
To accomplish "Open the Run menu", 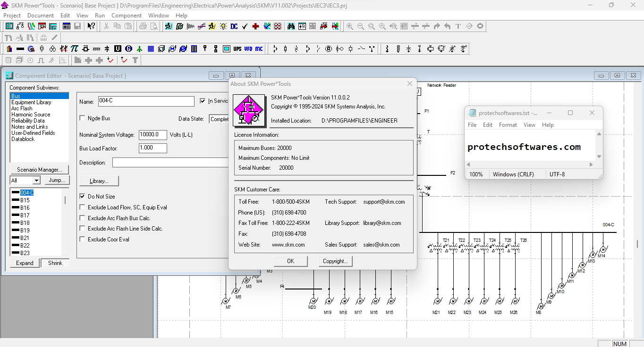I will coord(100,16).
